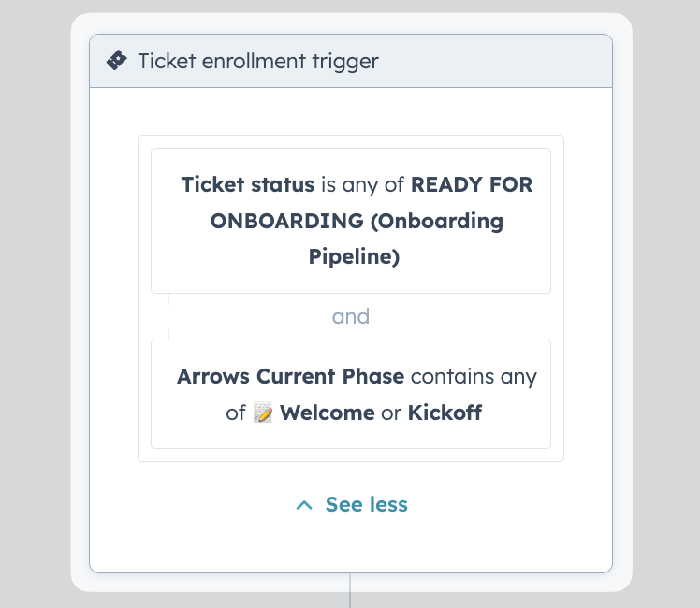The height and width of the screenshot is (608, 700).
Task: Click the memo pencil emoji before Welcome
Action: click(x=262, y=413)
